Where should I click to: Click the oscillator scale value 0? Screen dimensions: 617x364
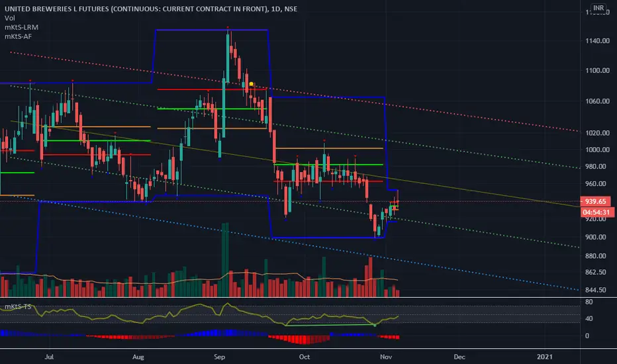click(x=587, y=336)
